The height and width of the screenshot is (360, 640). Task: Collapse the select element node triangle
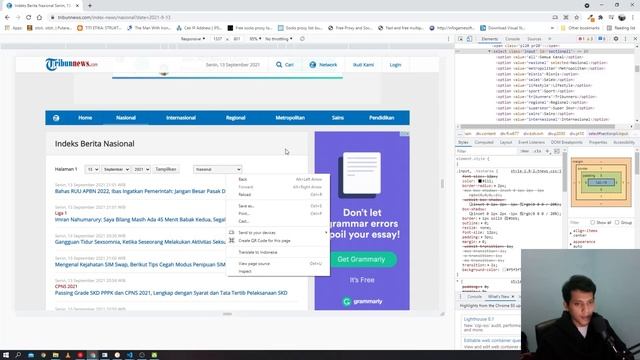click(x=489, y=51)
